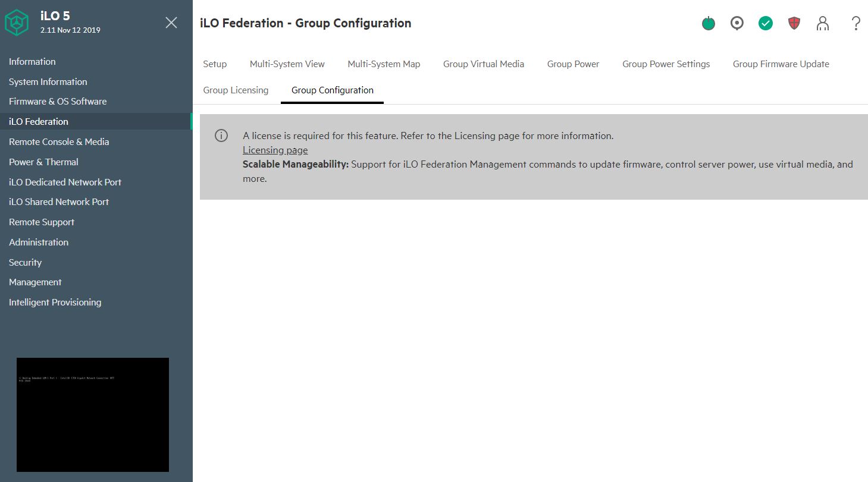
Task: Select the Group Licensing tab
Action: [236, 90]
